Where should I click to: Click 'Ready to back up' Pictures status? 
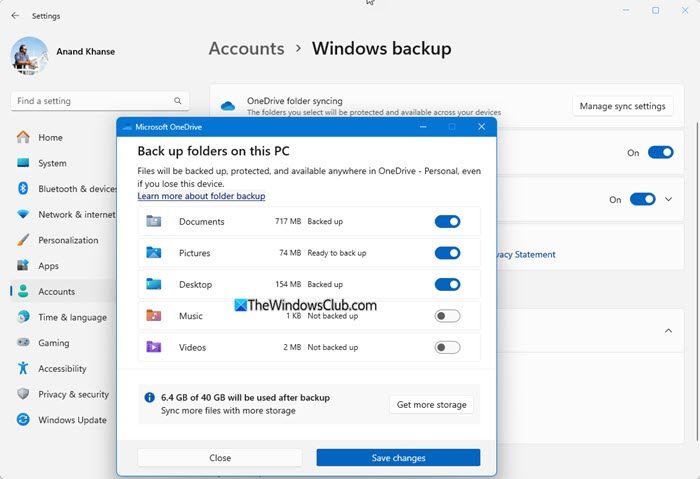point(337,253)
